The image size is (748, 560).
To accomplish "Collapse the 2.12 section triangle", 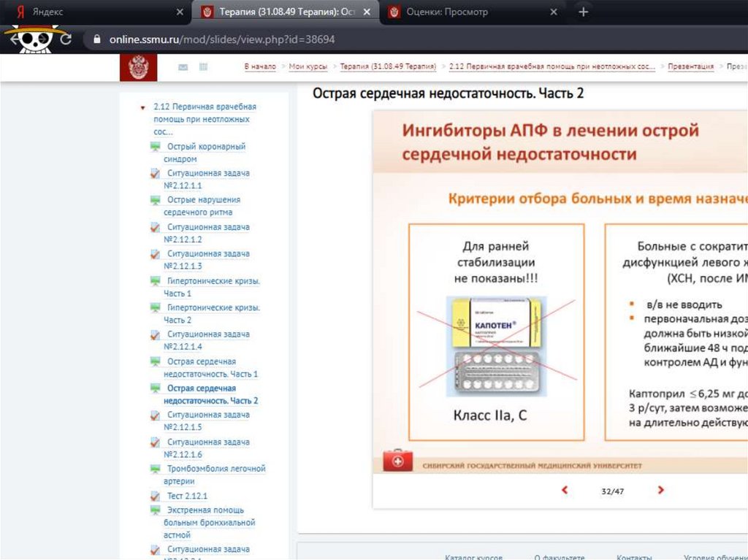I will [142, 108].
